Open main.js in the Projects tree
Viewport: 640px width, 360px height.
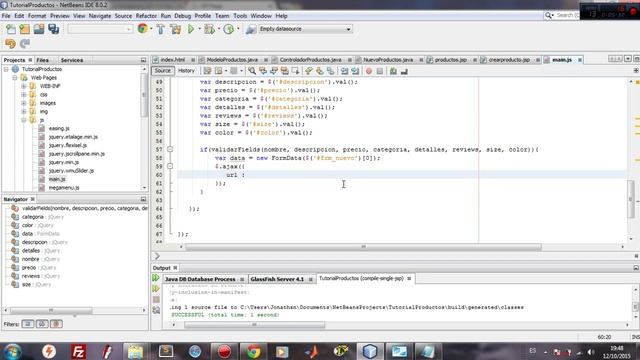(x=57, y=179)
